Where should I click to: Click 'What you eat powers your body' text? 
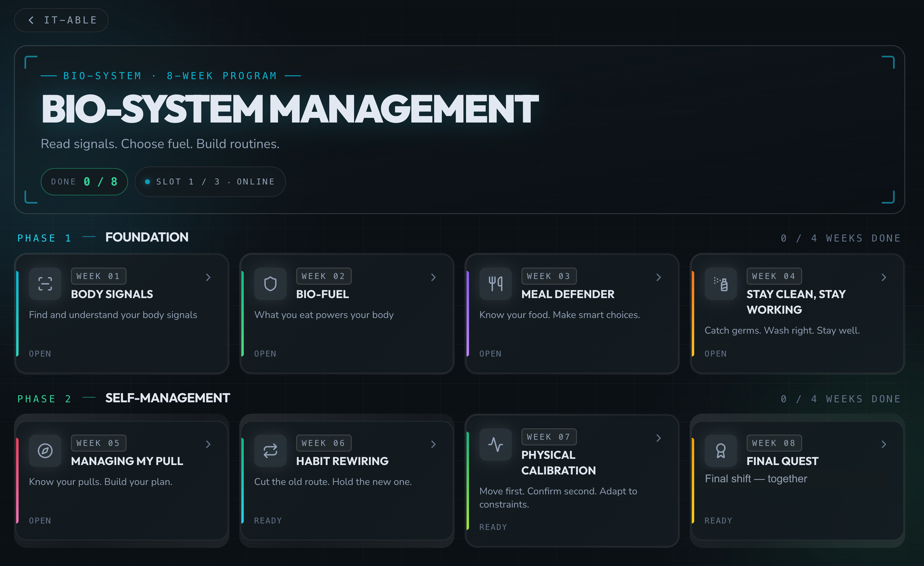pos(324,315)
